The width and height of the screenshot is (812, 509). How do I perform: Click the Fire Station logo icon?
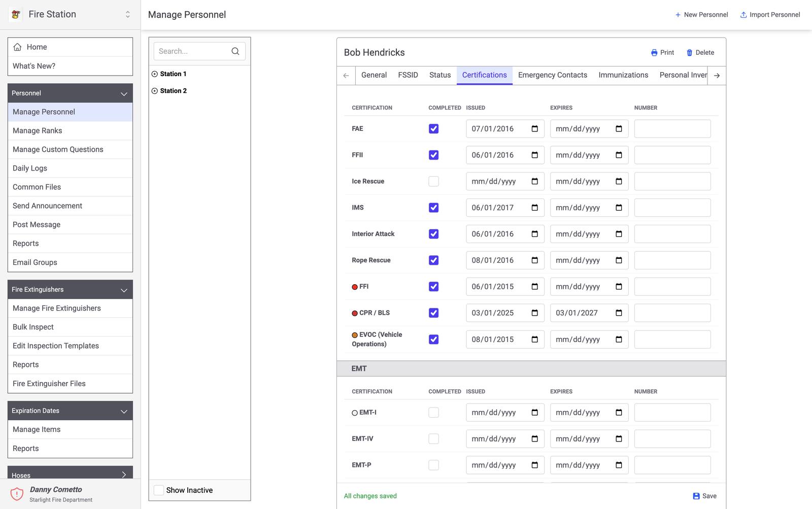click(16, 15)
